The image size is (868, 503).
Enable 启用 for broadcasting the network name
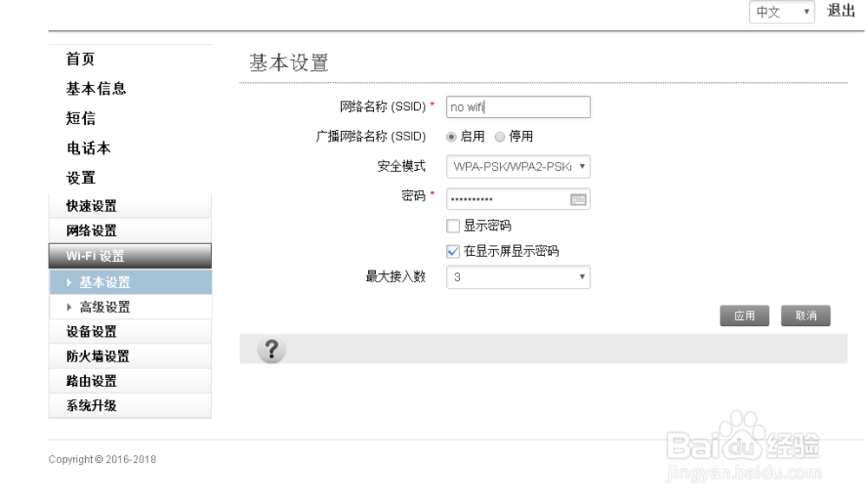point(451,136)
